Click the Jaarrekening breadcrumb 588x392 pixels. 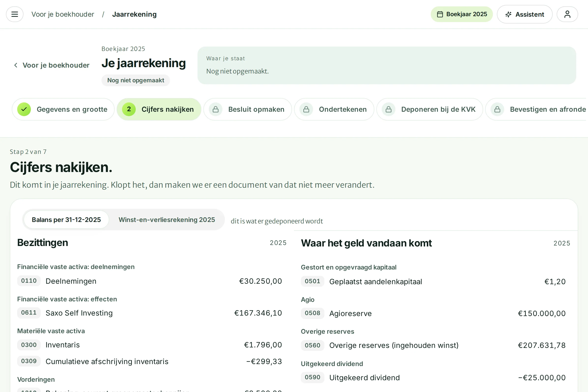coord(134,14)
